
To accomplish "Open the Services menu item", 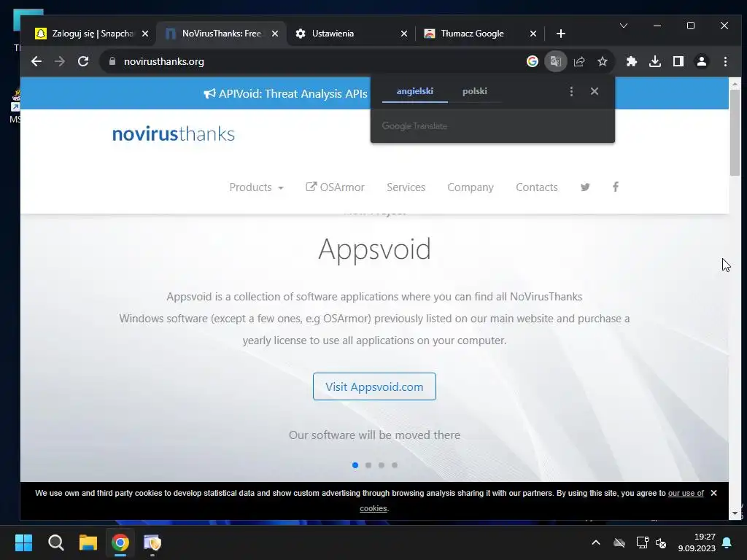I will [406, 187].
